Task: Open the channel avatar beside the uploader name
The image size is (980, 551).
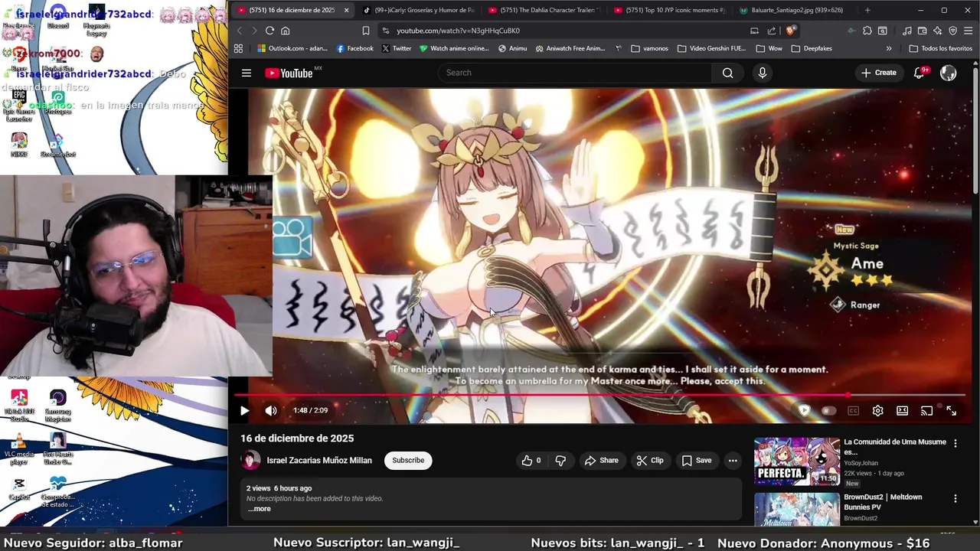Action: tap(250, 461)
